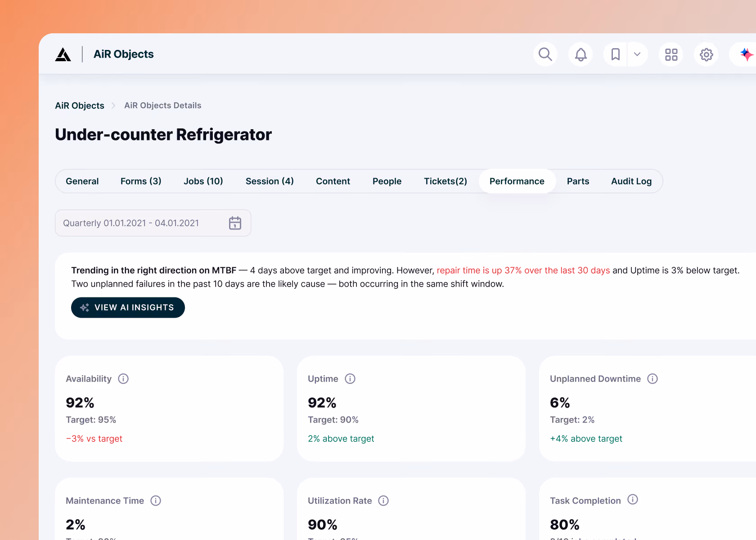This screenshot has height=540, width=756.
Task: Click the −3% vs target text
Action: [94, 438]
